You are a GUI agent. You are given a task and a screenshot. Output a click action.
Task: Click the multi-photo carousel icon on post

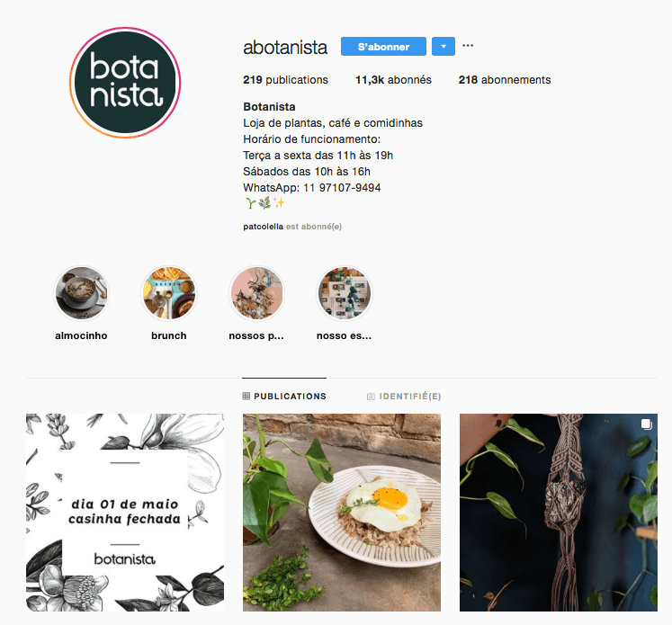click(x=646, y=424)
